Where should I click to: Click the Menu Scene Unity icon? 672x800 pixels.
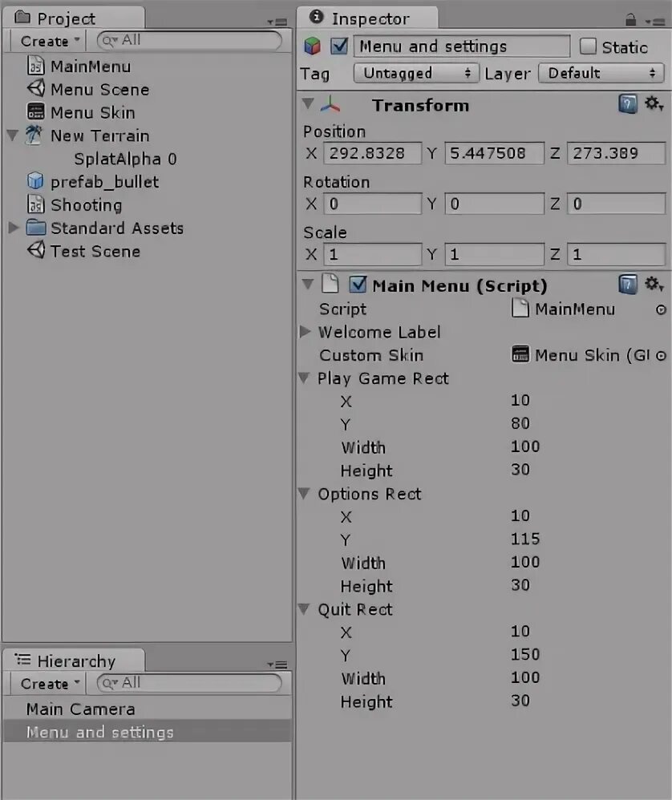pyautogui.click(x=36, y=89)
